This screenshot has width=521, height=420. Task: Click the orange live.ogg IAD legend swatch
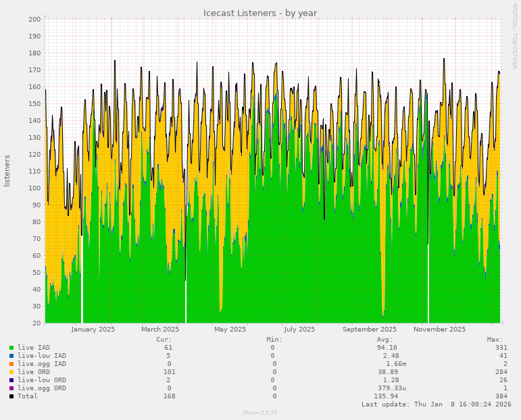(11, 364)
